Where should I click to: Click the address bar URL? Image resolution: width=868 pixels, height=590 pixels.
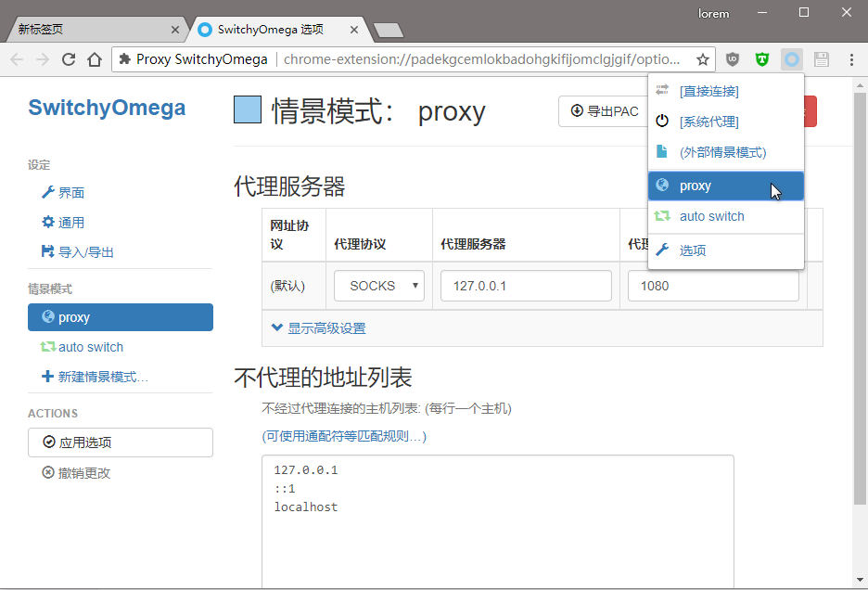pos(481,59)
